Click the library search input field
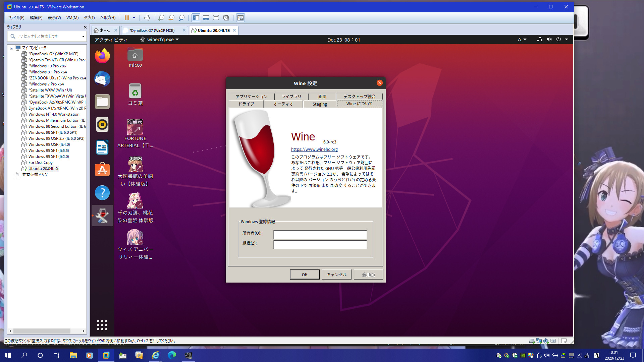 click(47, 36)
